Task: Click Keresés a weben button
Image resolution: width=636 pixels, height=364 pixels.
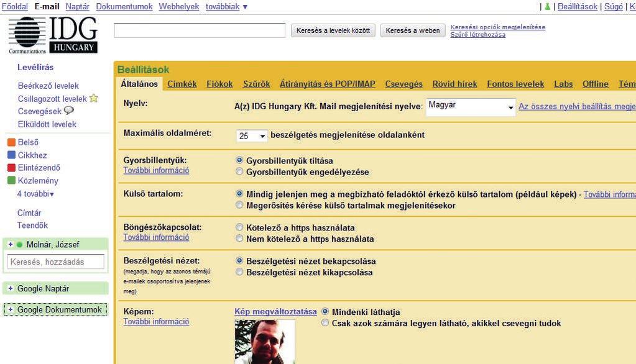Action: click(413, 30)
